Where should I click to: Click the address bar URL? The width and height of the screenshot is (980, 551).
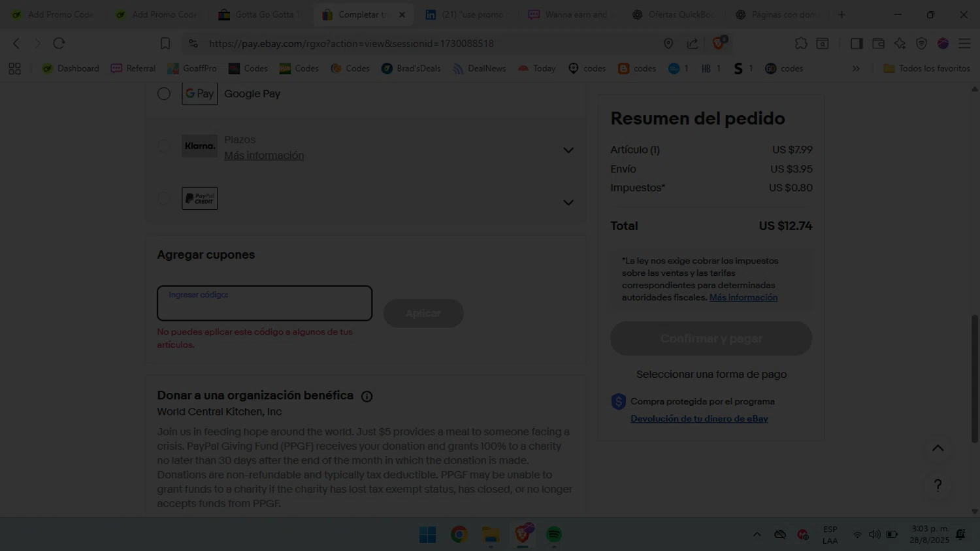[x=351, y=43]
